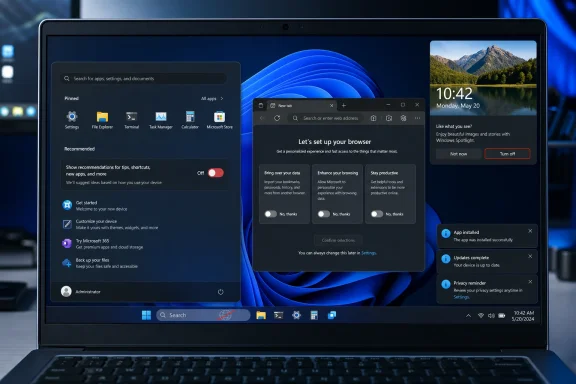This screenshot has width=576, height=384.
Task: Click the Confirm selections button
Action: (338, 240)
